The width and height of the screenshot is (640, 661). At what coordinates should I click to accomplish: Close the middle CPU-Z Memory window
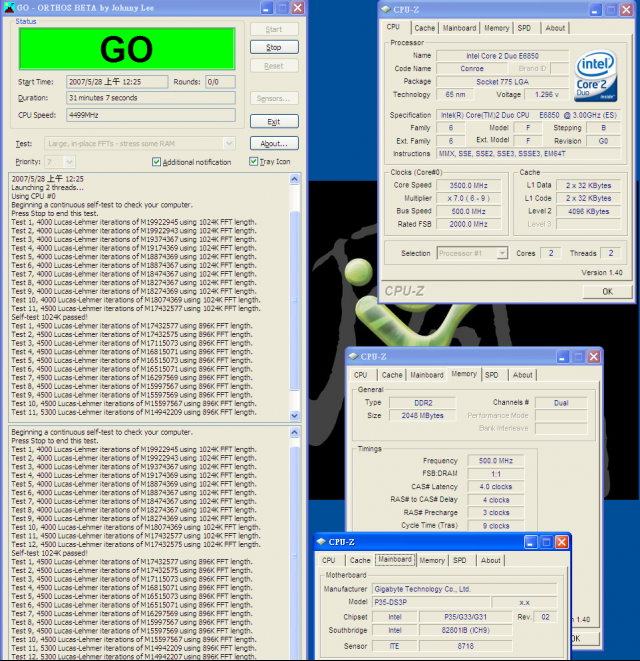(x=594, y=357)
